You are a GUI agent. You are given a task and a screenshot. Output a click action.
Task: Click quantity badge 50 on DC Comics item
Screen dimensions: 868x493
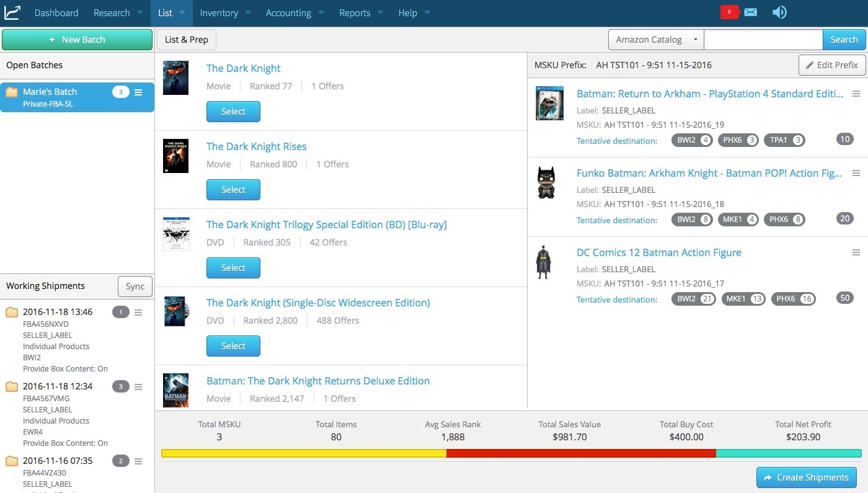pos(844,298)
